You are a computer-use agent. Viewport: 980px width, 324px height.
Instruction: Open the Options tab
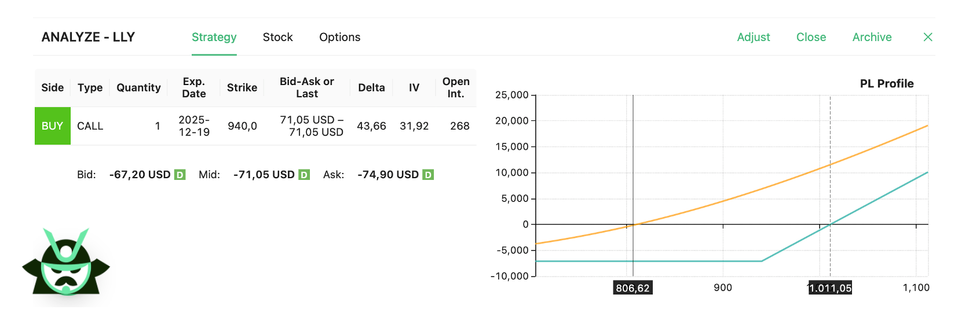point(340,37)
